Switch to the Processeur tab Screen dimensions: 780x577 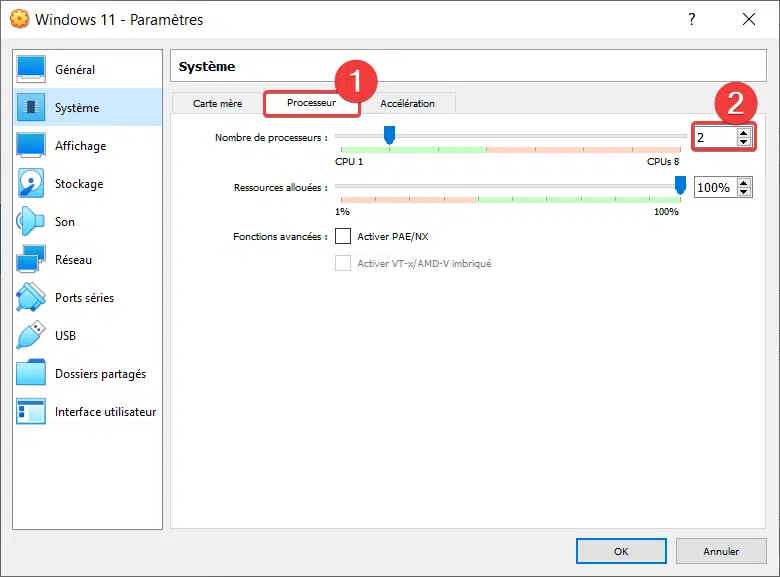311,103
